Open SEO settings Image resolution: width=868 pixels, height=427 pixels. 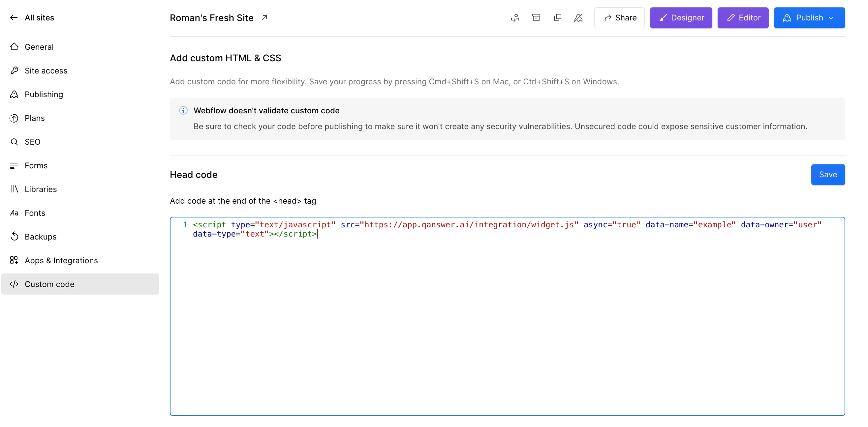[x=80, y=142]
